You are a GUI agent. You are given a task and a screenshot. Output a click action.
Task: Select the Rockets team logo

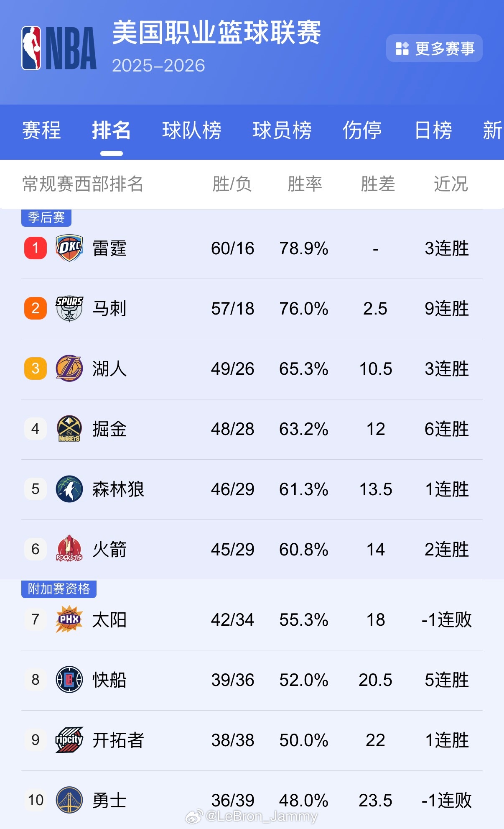click(x=68, y=550)
